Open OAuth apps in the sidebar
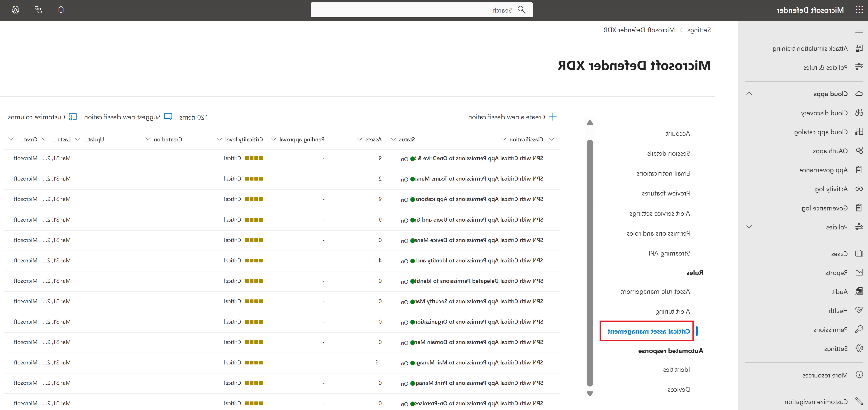The width and height of the screenshot is (868, 410). pyautogui.click(x=830, y=151)
